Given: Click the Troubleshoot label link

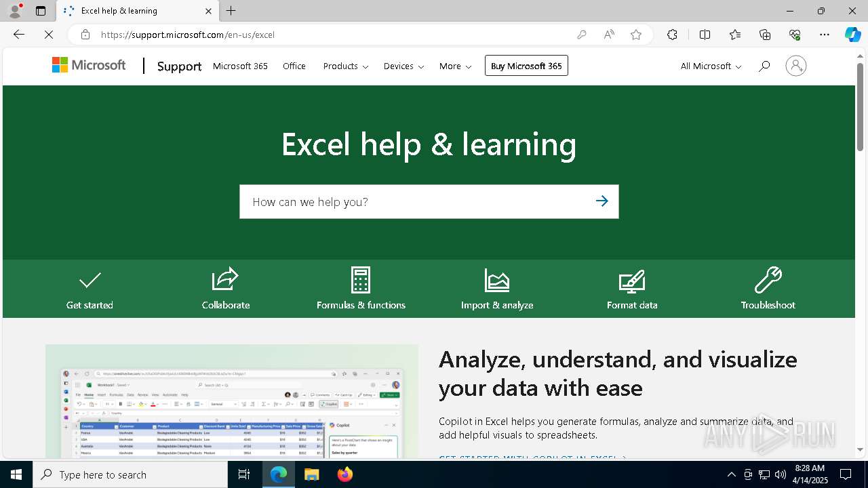Looking at the screenshot, I should 768,305.
